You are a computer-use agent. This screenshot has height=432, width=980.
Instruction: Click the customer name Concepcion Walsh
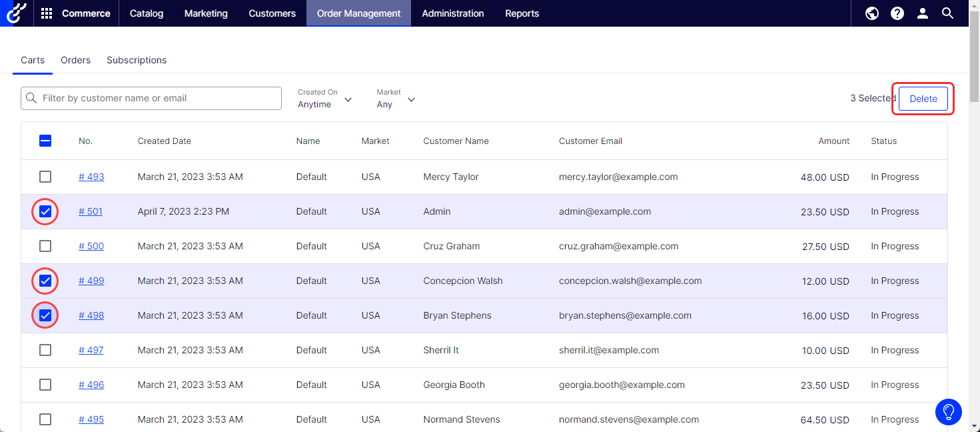click(x=463, y=281)
